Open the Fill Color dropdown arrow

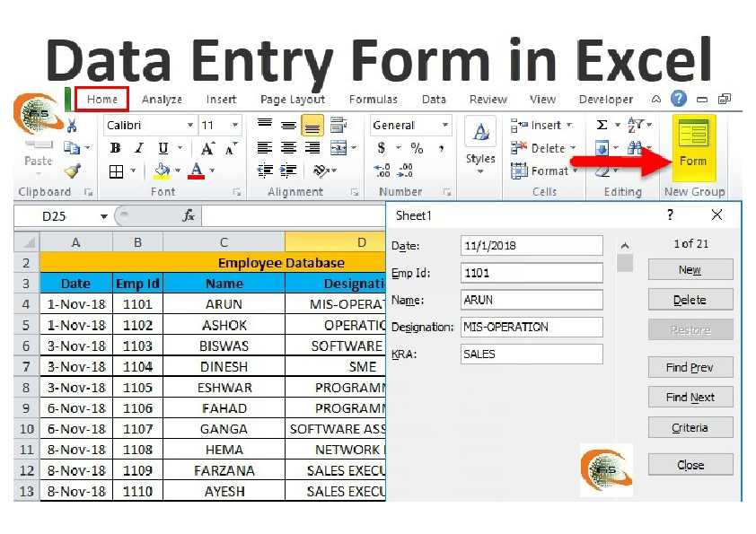178,171
